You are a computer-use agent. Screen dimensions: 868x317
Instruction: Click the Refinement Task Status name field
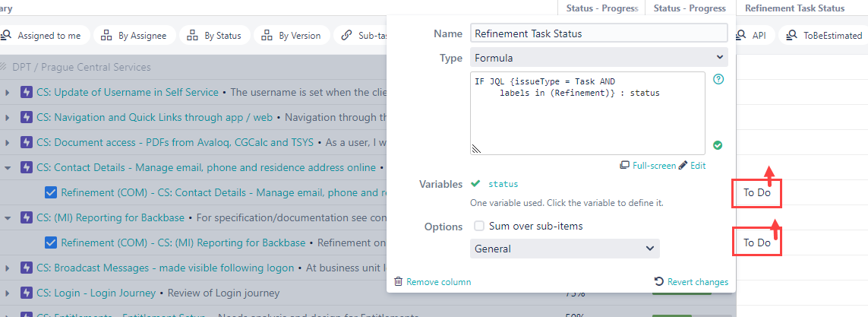coord(598,33)
